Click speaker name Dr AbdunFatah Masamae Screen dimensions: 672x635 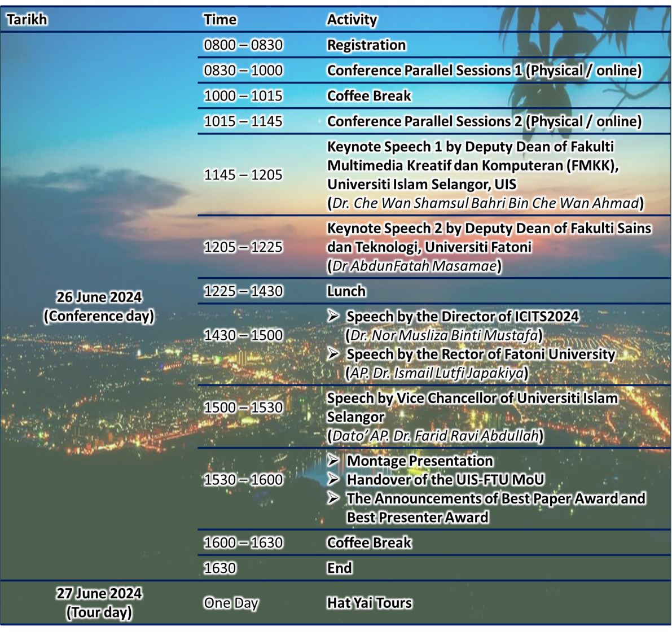pyautogui.click(x=414, y=266)
